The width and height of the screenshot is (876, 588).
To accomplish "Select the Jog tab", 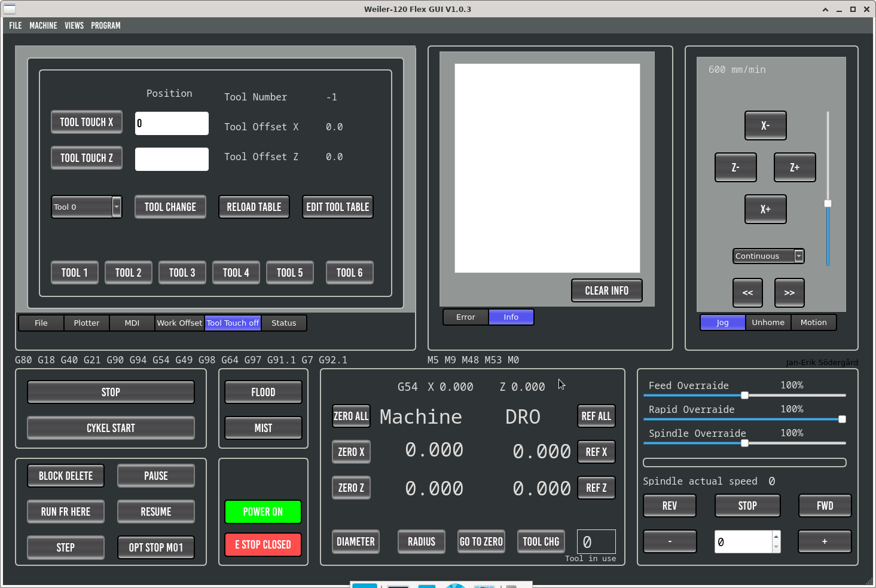I will point(723,323).
